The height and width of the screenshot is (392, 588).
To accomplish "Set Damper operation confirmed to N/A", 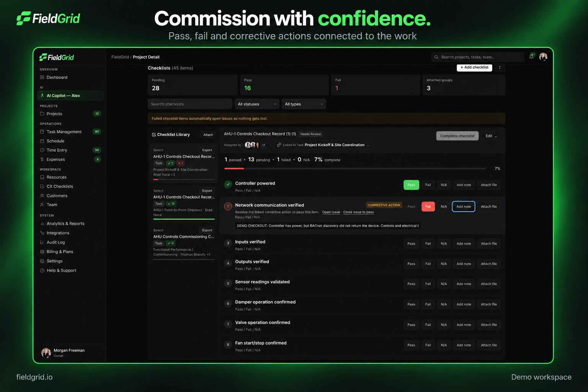I will 444,304.
